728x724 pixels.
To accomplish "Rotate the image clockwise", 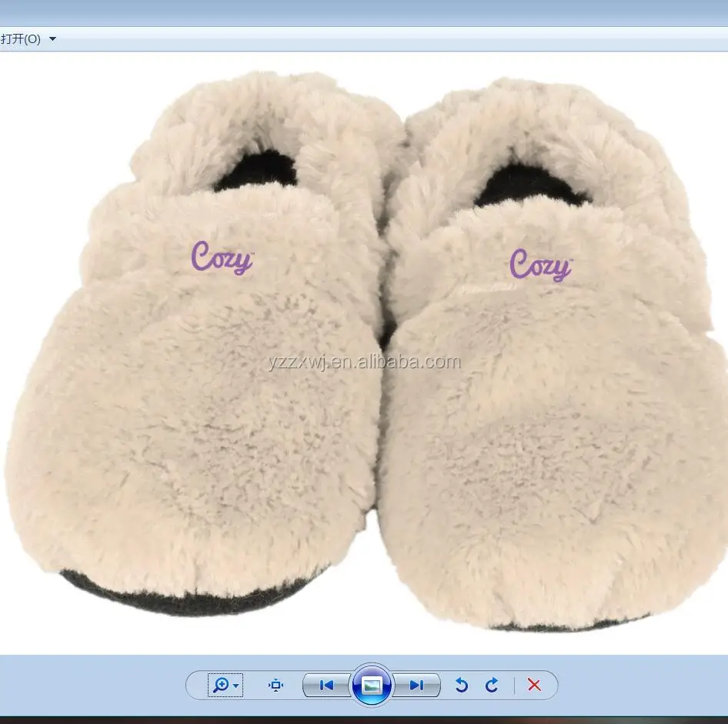I will [x=492, y=685].
